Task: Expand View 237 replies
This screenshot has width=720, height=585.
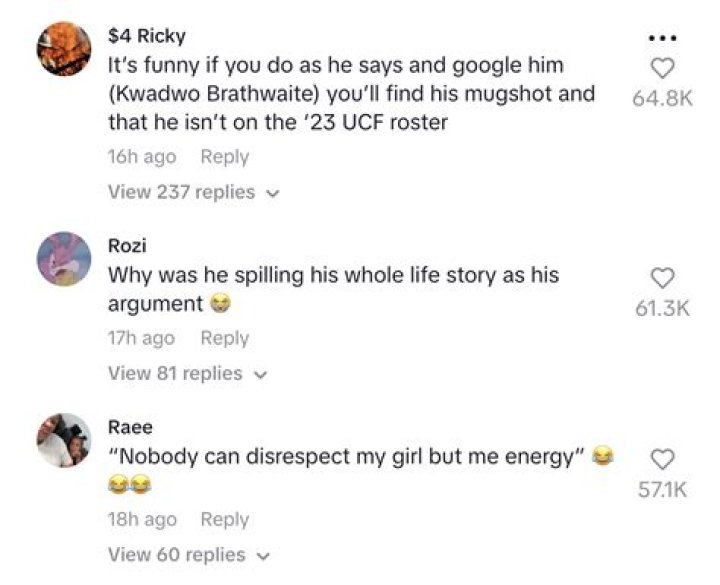Action: [x=193, y=192]
